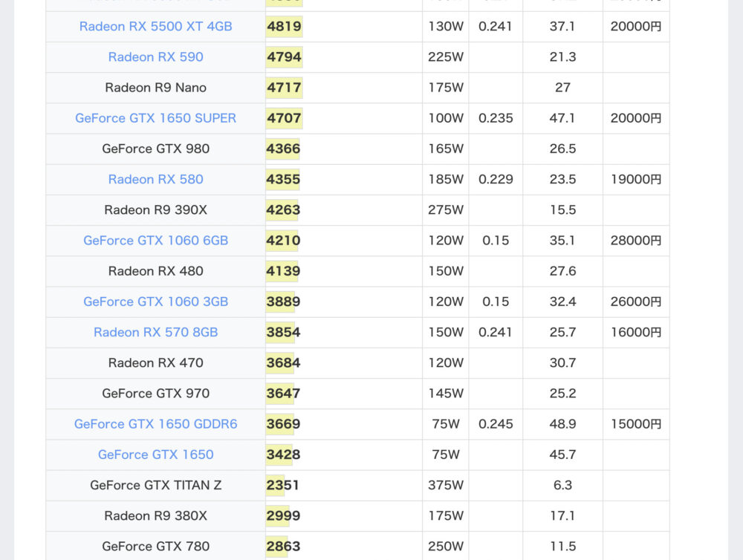
Task: Click the 0.235 value cell
Action: click(496, 118)
